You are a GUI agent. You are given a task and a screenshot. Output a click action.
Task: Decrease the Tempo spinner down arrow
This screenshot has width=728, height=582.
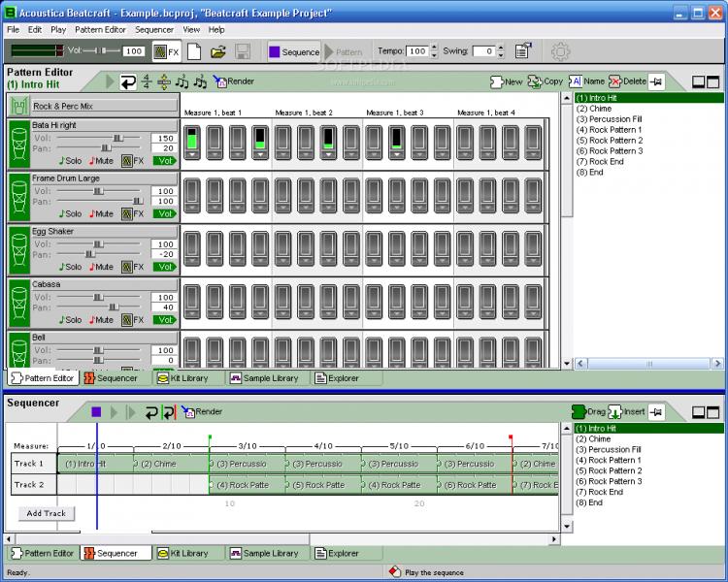434,55
